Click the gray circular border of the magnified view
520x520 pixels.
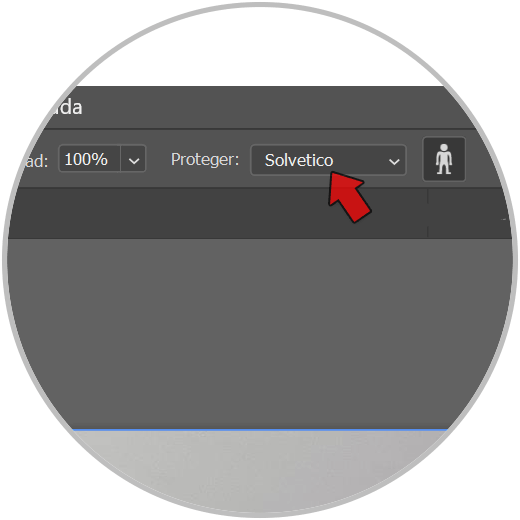[260, 4]
